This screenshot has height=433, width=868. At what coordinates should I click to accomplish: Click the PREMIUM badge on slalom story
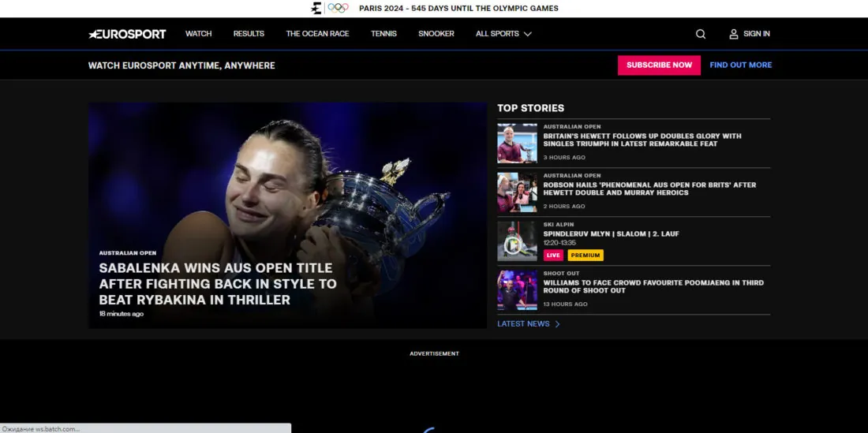coord(586,256)
